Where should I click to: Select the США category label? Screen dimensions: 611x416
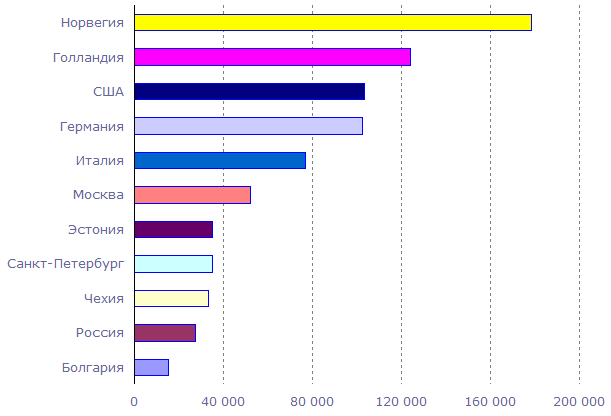pyautogui.click(x=108, y=92)
